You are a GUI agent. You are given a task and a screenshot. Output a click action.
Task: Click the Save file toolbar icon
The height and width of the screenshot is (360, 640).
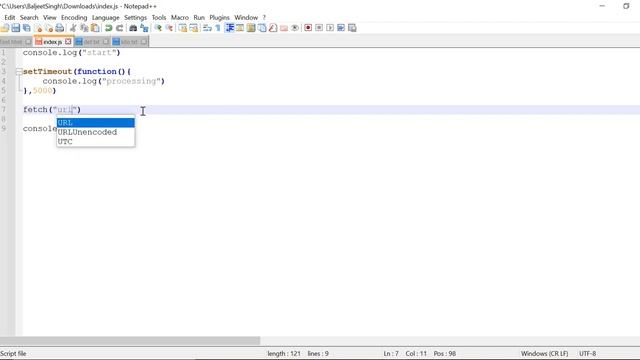(16, 28)
